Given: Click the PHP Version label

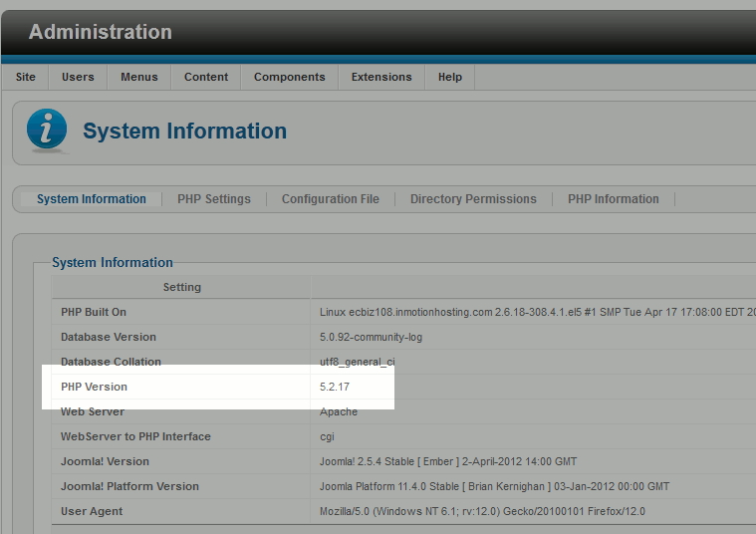Looking at the screenshot, I should tap(94, 387).
